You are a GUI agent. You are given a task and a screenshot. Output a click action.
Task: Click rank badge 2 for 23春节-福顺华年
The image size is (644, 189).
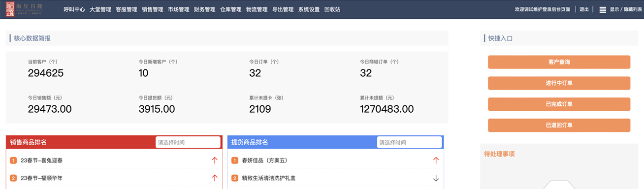tap(13, 178)
